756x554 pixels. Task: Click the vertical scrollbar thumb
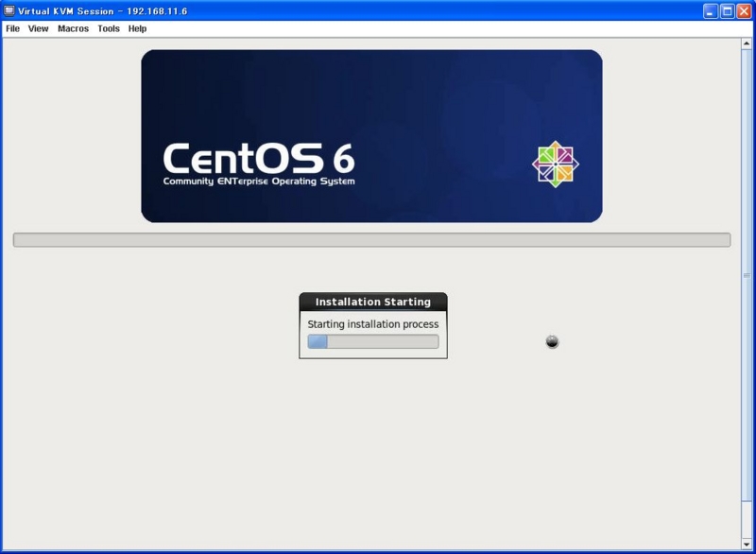click(747, 275)
